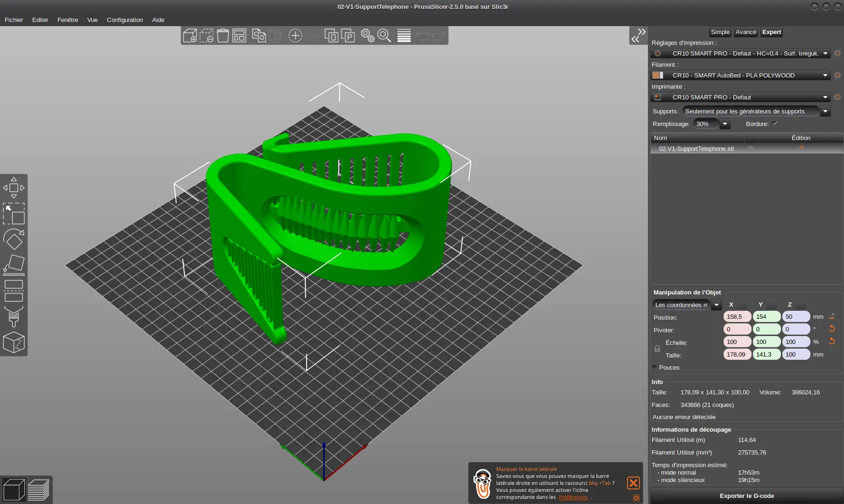
Task: Click the Add object toolbar icon
Action: [x=190, y=35]
